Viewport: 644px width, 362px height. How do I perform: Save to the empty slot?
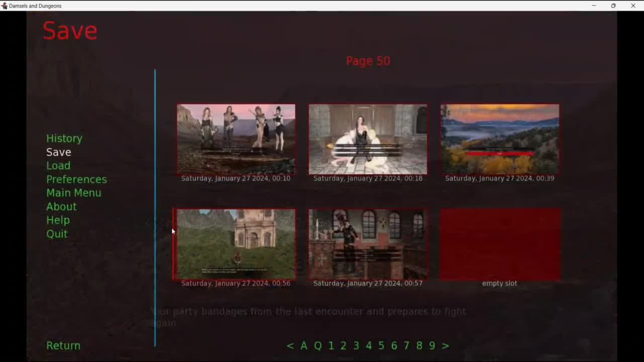(x=500, y=244)
